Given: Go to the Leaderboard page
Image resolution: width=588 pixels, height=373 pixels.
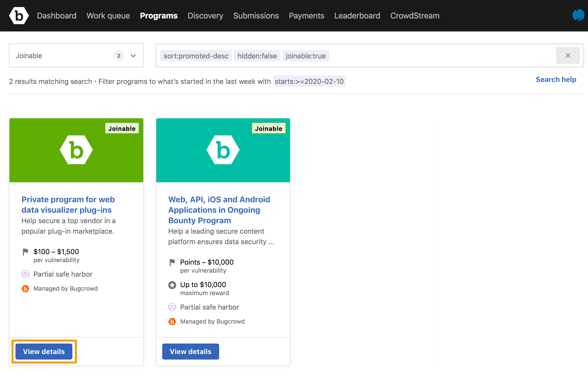Looking at the screenshot, I should (357, 16).
